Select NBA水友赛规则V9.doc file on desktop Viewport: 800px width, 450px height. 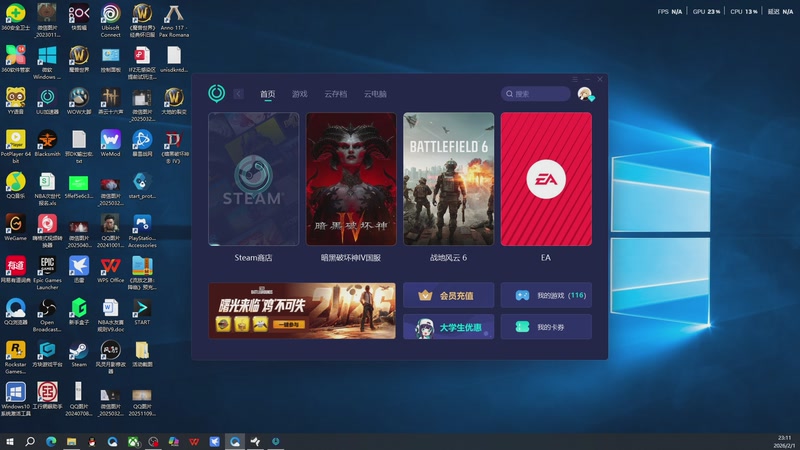(110, 315)
